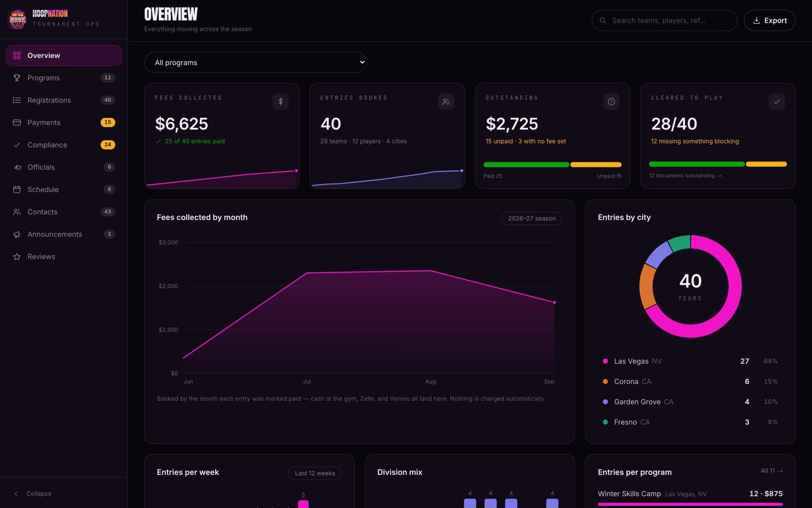Screen dimensions: 812x508
Task: Click the Cleared to Play progress bar
Action: coord(718,164)
